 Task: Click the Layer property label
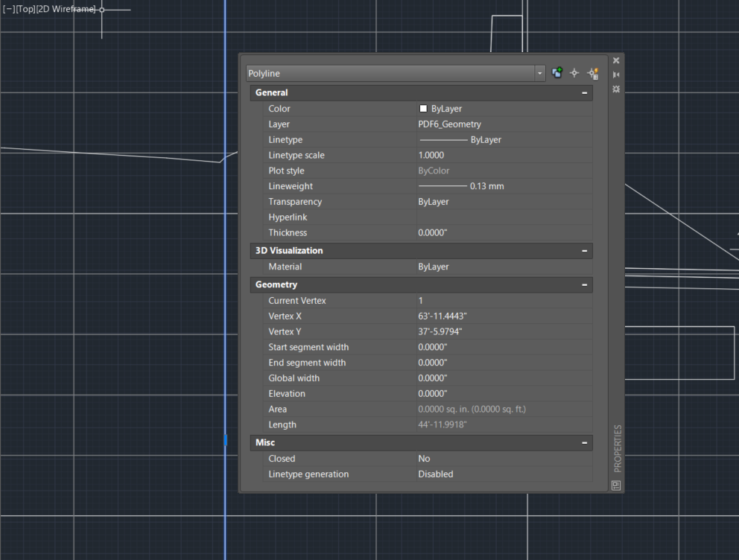(x=279, y=124)
